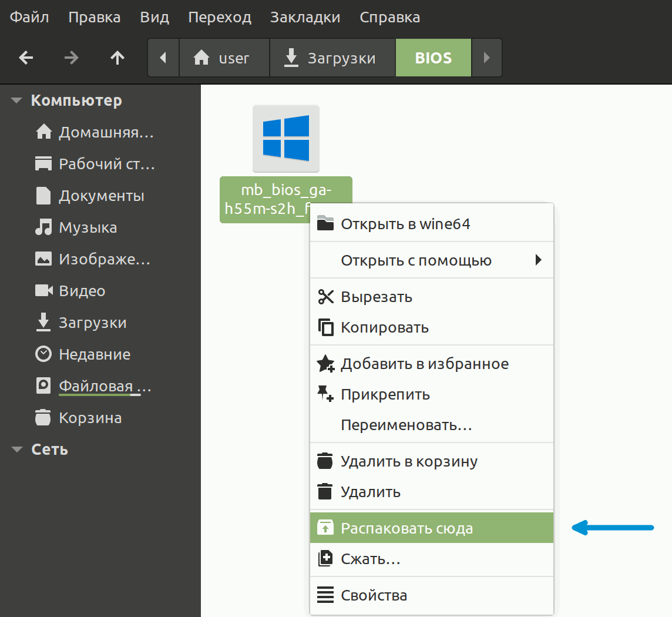Select the Windows executable file thumbnail
Viewport: 672px width, 617px height.
coord(286,139)
